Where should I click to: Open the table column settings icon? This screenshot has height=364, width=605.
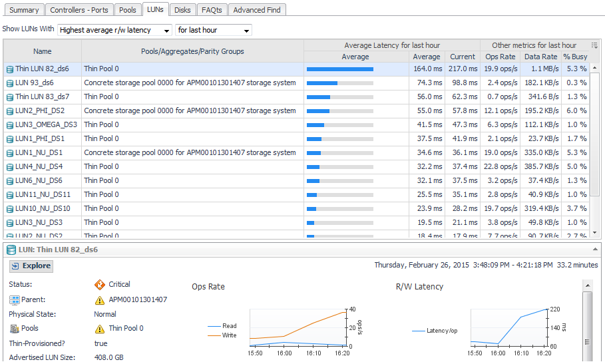pyautogui.click(x=594, y=45)
